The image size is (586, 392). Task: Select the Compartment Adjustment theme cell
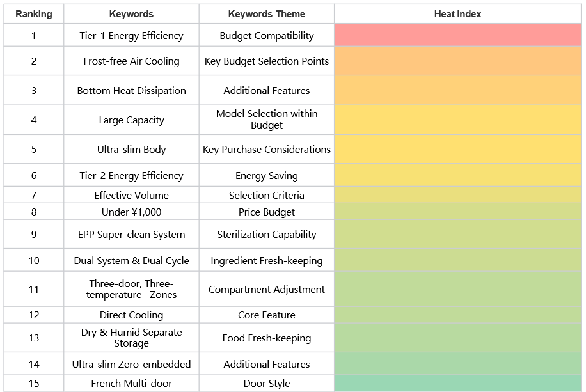(x=266, y=289)
